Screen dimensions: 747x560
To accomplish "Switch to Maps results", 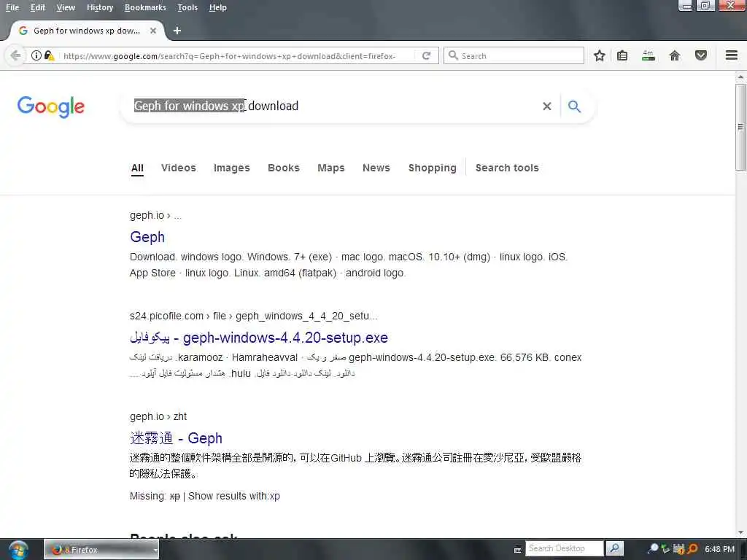I will [331, 168].
